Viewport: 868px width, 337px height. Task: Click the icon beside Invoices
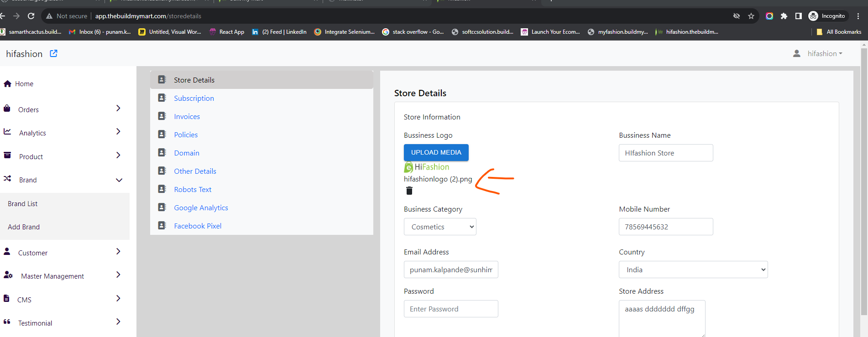pos(162,116)
